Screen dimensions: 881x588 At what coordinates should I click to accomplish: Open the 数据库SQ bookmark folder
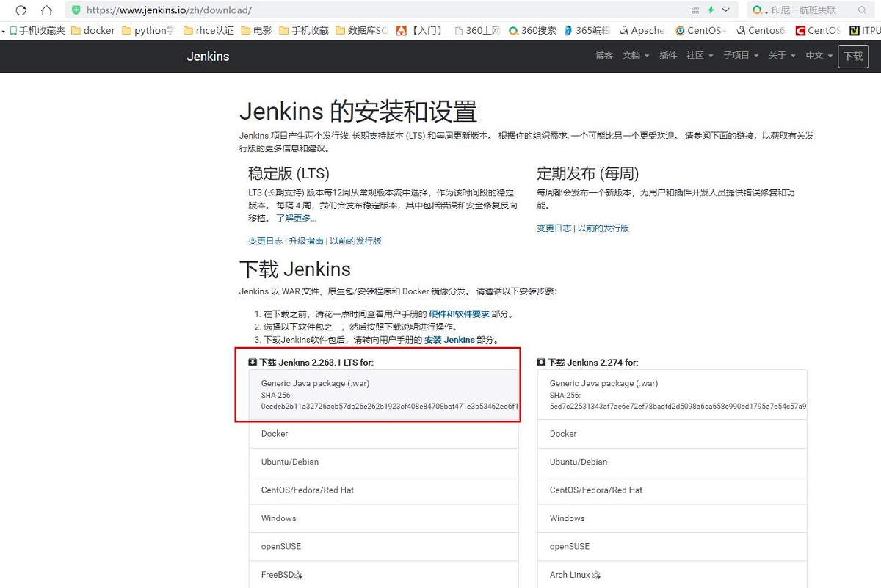pos(361,30)
